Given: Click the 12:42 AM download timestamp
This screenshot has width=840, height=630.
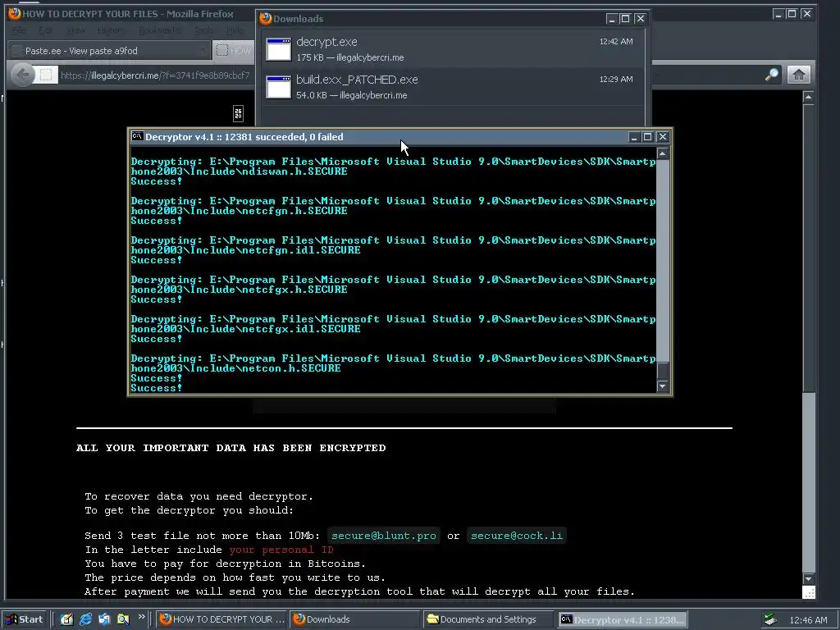Looking at the screenshot, I should coord(615,41).
